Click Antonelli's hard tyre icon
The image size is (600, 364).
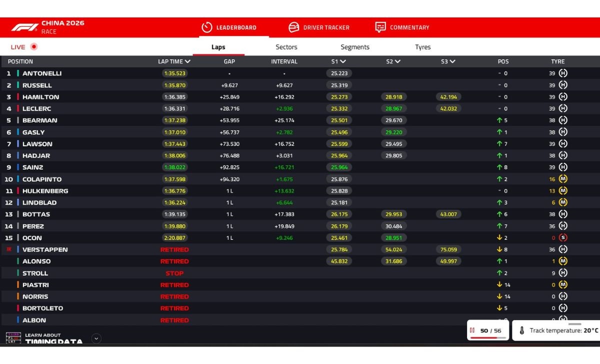[562, 73]
